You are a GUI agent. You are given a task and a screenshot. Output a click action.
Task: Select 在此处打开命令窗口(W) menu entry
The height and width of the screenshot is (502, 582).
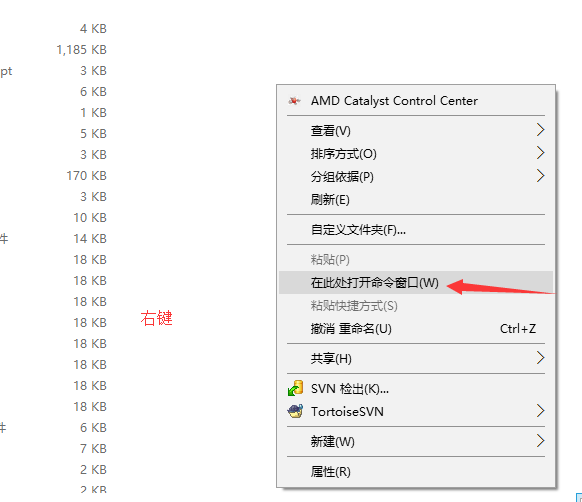coord(416,283)
